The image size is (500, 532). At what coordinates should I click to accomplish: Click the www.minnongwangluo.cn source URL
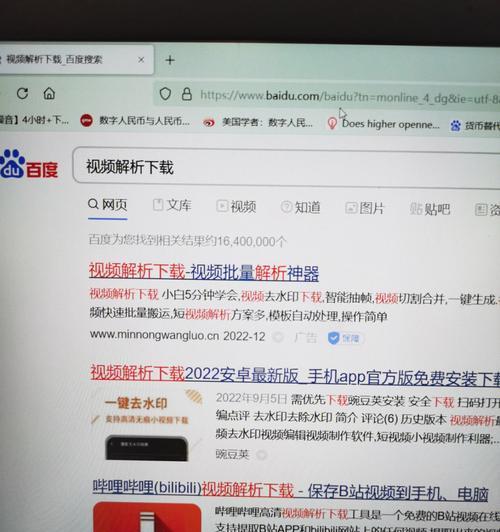click(154, 335)
